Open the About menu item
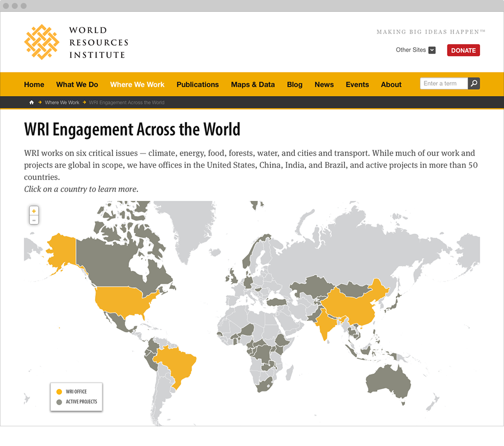Screen dimensions: 504x446 (x=391, y=85)
